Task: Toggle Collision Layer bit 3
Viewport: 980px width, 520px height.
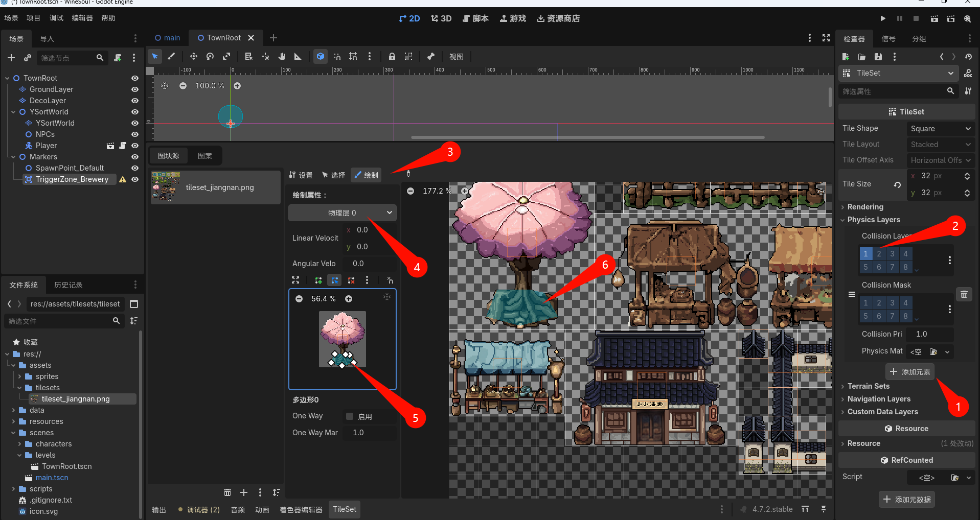Action: tap(892, 254)
